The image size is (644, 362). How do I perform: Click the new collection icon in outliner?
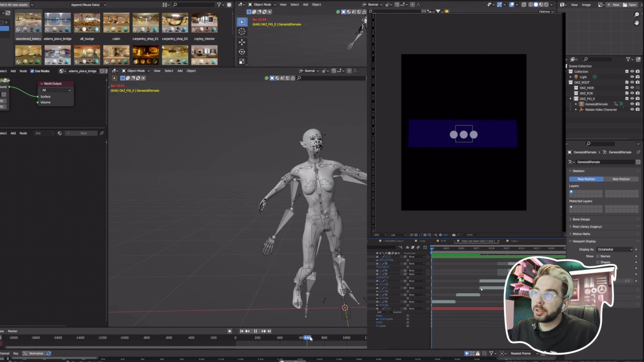click(x=638, y=59)
